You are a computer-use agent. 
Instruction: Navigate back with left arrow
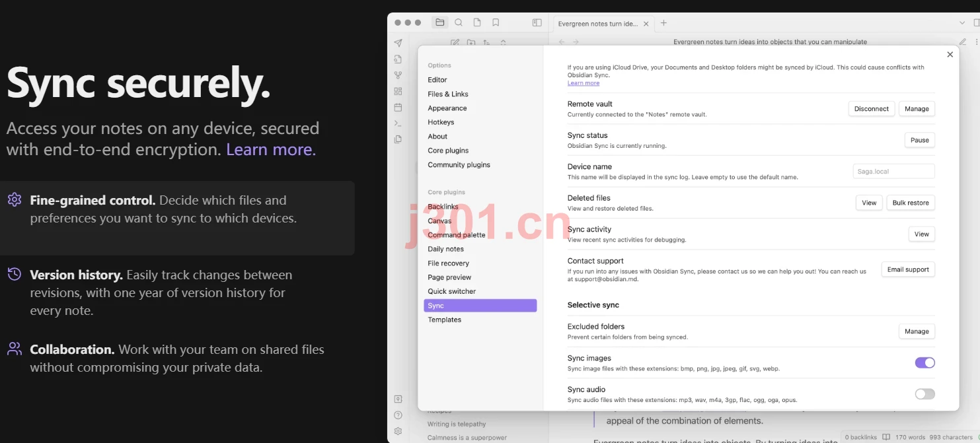pyautogui.click(x=562, y=42)
